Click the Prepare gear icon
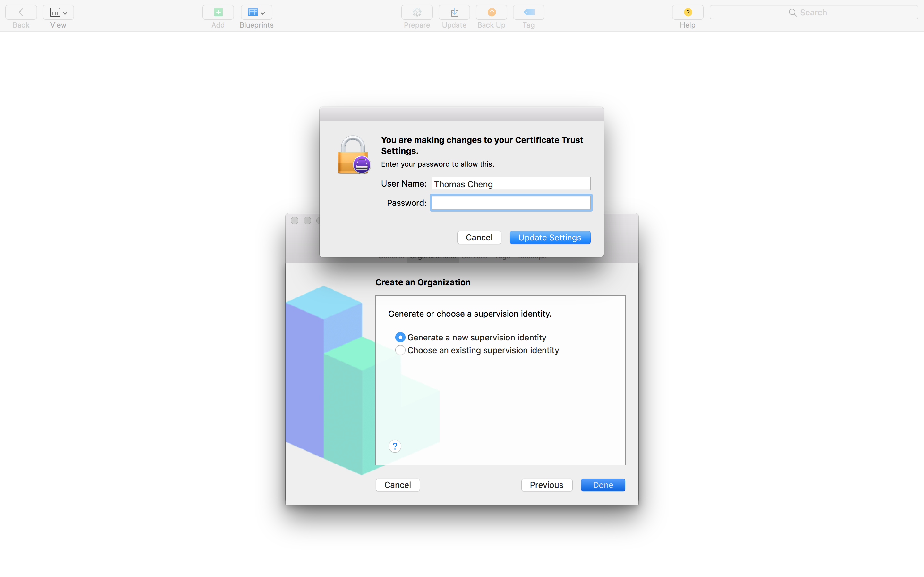The image size is (924, 577). (416, 12)
